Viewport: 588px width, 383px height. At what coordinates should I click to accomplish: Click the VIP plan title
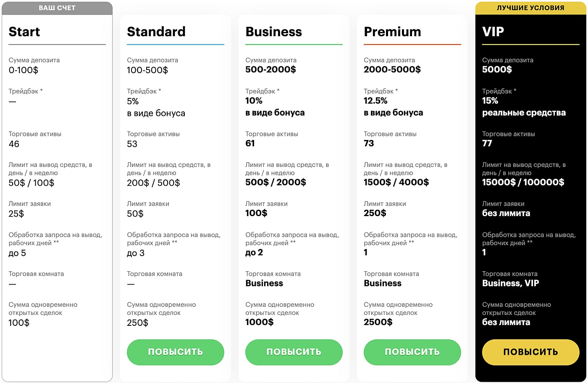pyautogui.click(x=493, y=31)
